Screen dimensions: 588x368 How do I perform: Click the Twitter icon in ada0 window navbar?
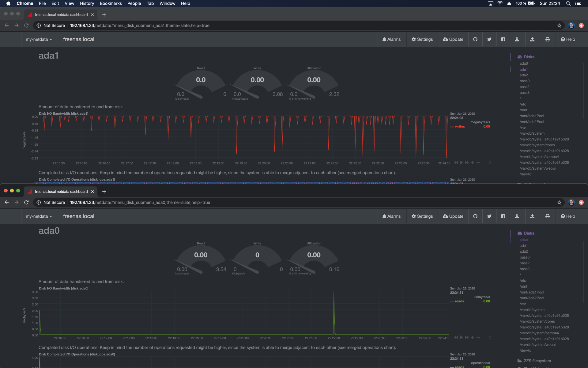[x=489, y=216]
